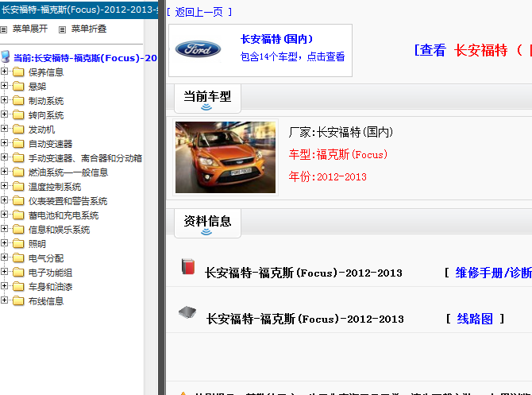532x395 pixels.
Task: Click the 手动变速器 folder icon
Action: click(18, 158)
